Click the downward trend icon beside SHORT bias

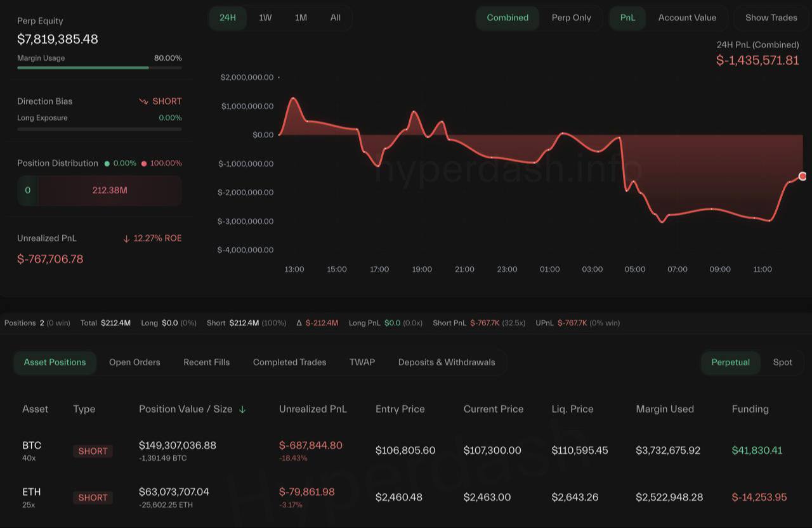pos(143,101)
